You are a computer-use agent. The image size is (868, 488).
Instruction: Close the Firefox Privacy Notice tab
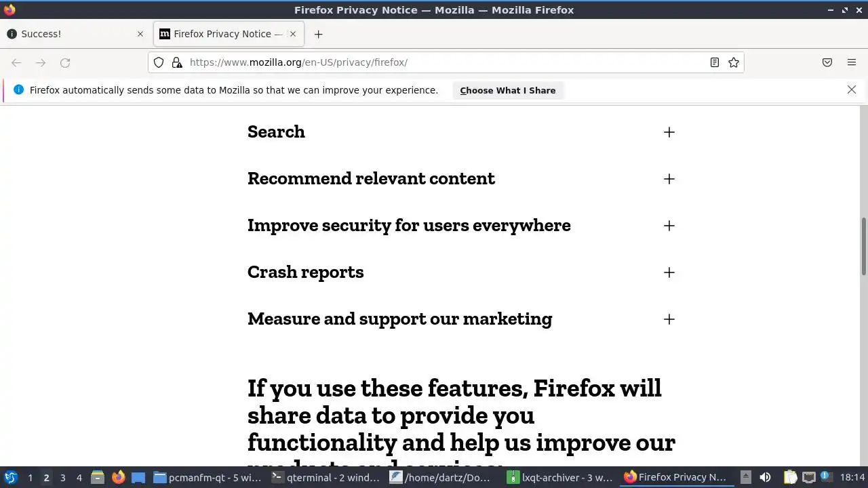pyautogui.click(x=294, y=34)
